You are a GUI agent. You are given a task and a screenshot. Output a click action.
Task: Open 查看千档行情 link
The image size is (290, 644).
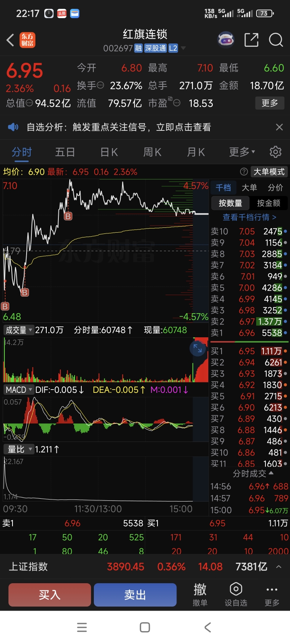click(249, 217)
